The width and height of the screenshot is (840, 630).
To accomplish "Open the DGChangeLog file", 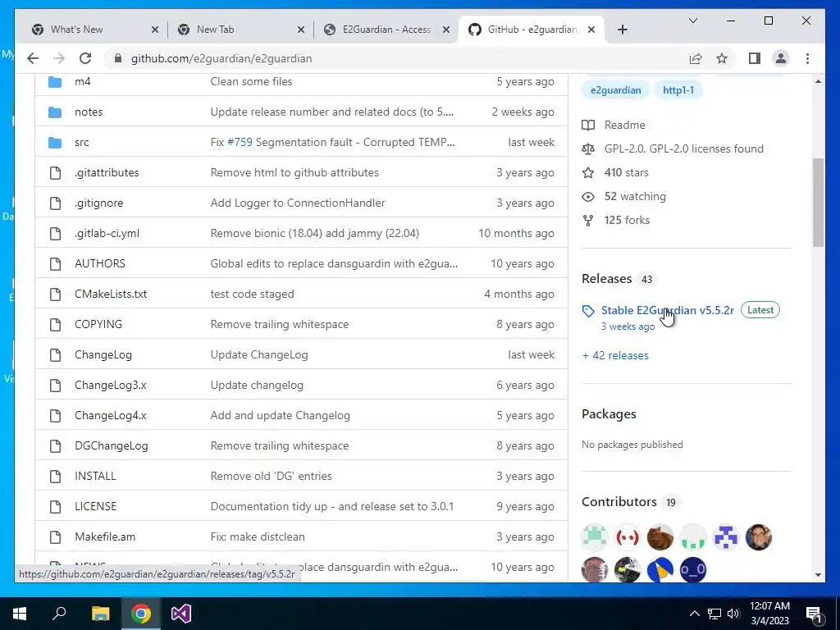I will tap(111, 445).
